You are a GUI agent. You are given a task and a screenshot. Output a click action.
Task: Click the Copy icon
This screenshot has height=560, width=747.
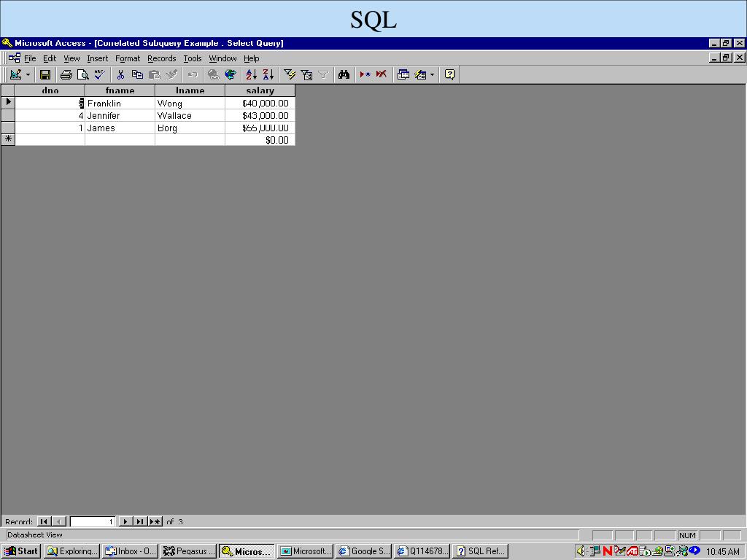(x=137, y=75)
